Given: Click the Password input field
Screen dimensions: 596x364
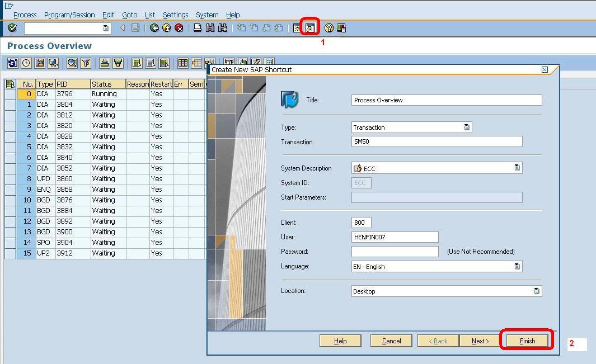Looking at the screenshot, I should click(x=395, y=251).
